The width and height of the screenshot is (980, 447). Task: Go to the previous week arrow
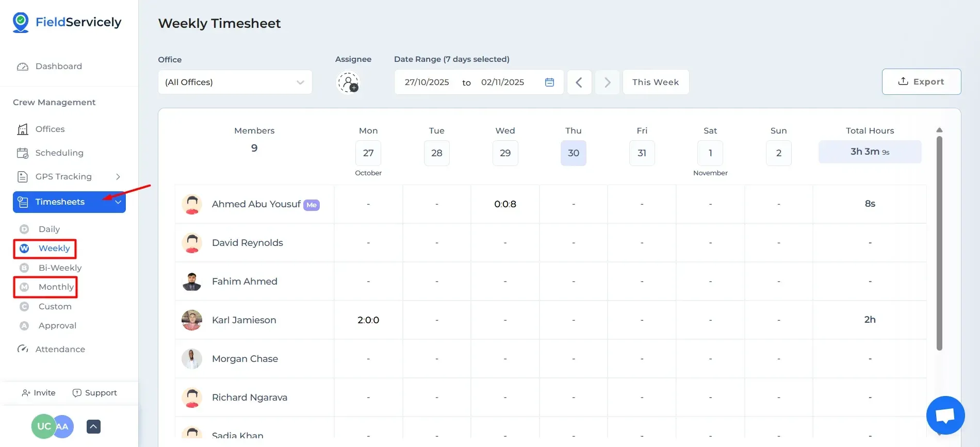pos(579,82)
